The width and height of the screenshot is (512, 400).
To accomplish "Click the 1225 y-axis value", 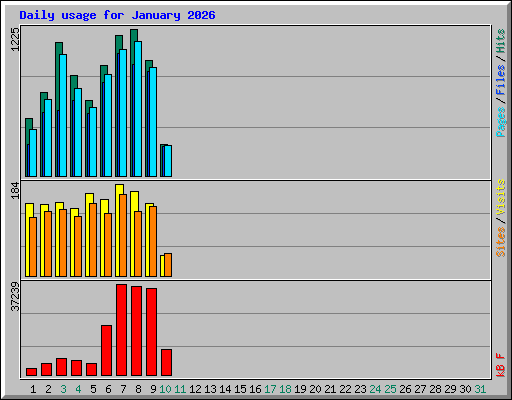I will click(x=15, y=39).
